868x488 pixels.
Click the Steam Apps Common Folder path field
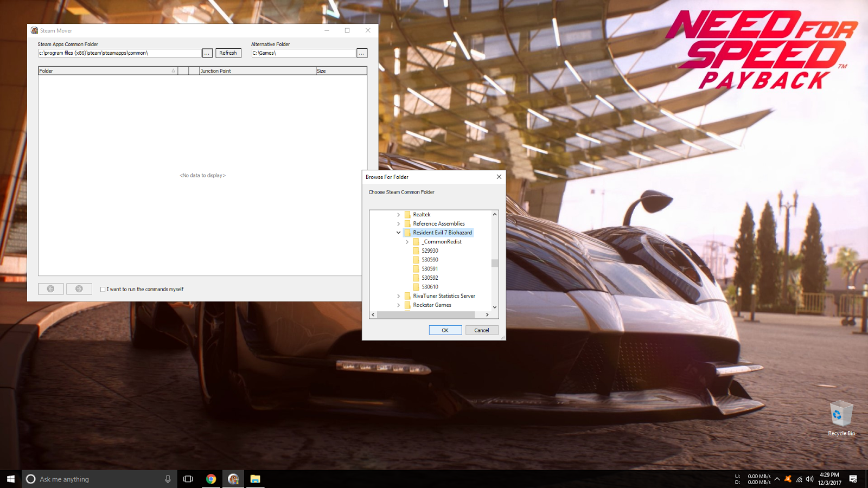pos(120,53)
